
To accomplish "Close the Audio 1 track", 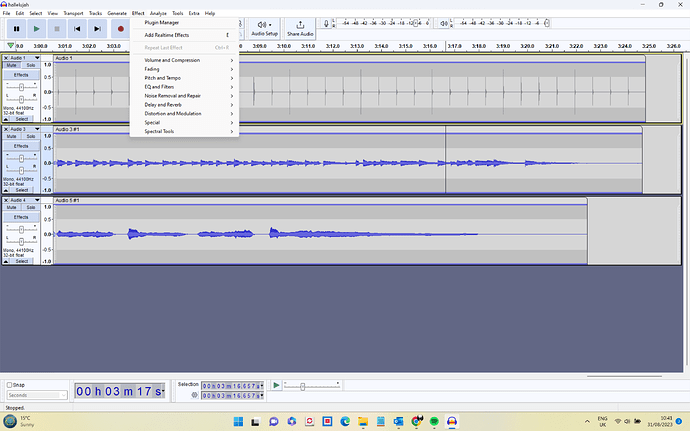I will 6,58.
